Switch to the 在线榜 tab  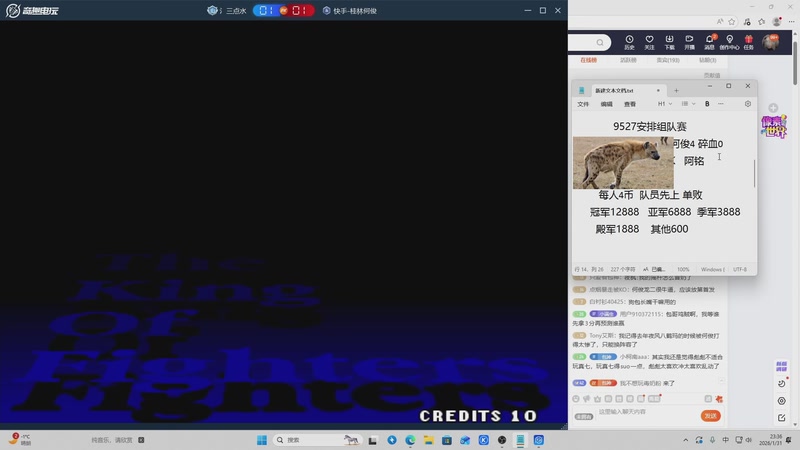[x=588, y=60]
